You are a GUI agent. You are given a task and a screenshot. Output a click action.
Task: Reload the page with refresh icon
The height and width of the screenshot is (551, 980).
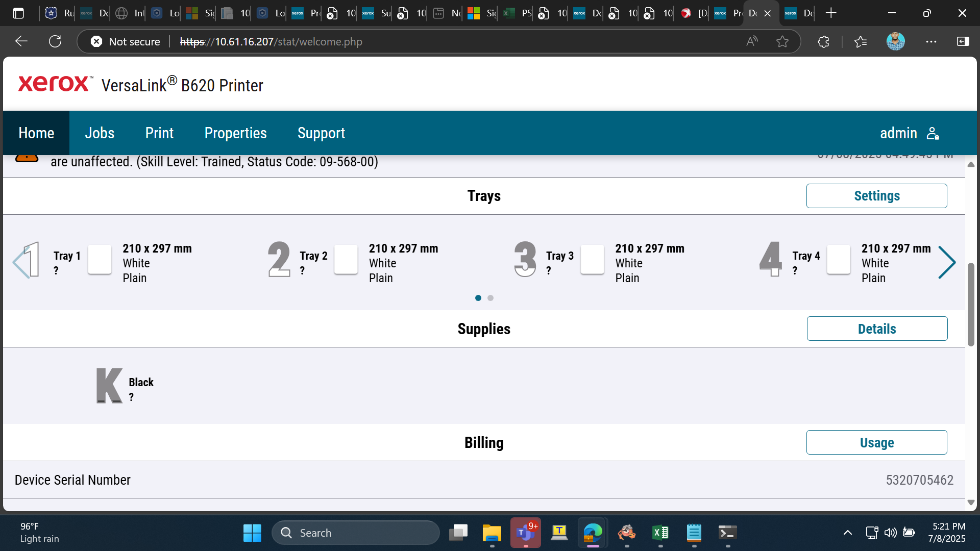[x=55, y=41]
